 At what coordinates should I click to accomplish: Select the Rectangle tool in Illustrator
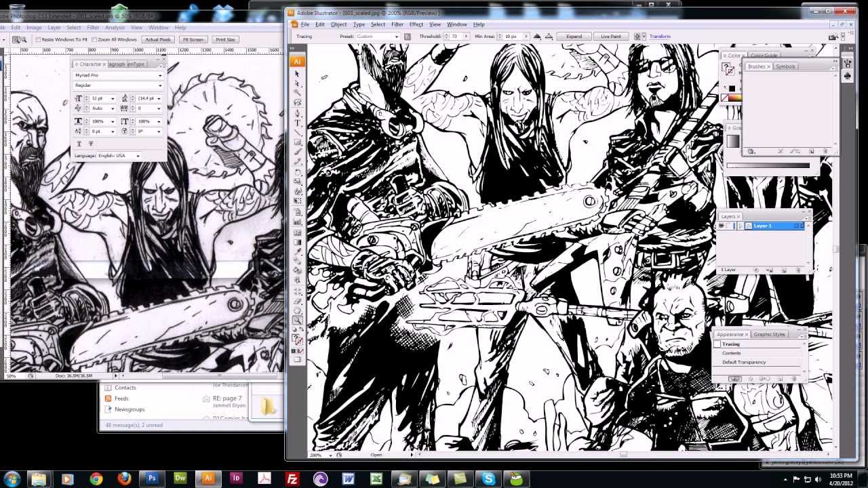click(297, 142)
